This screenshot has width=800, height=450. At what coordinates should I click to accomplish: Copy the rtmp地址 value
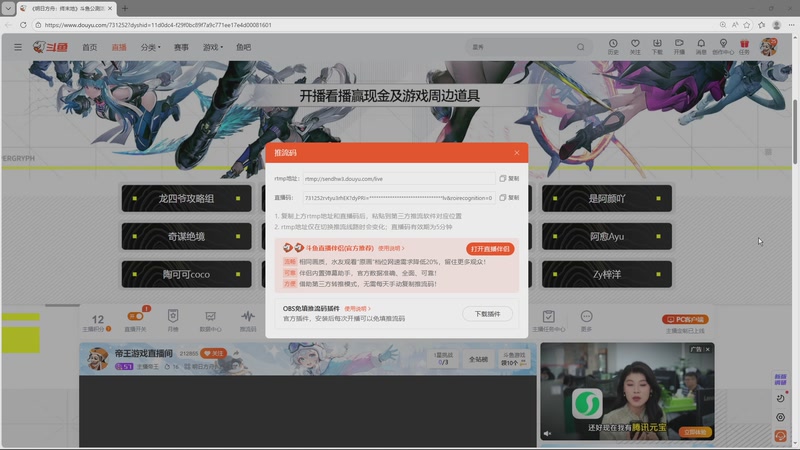(x=509, y=179)
